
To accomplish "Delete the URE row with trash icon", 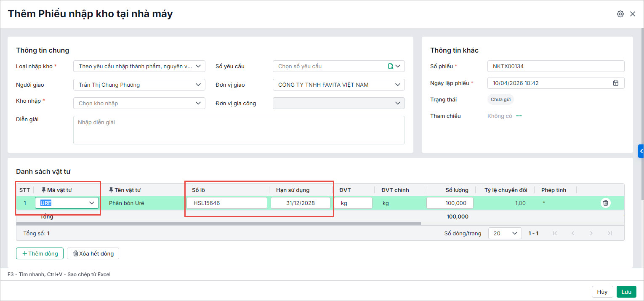I will pyautogui.click(x=605, y=203).
